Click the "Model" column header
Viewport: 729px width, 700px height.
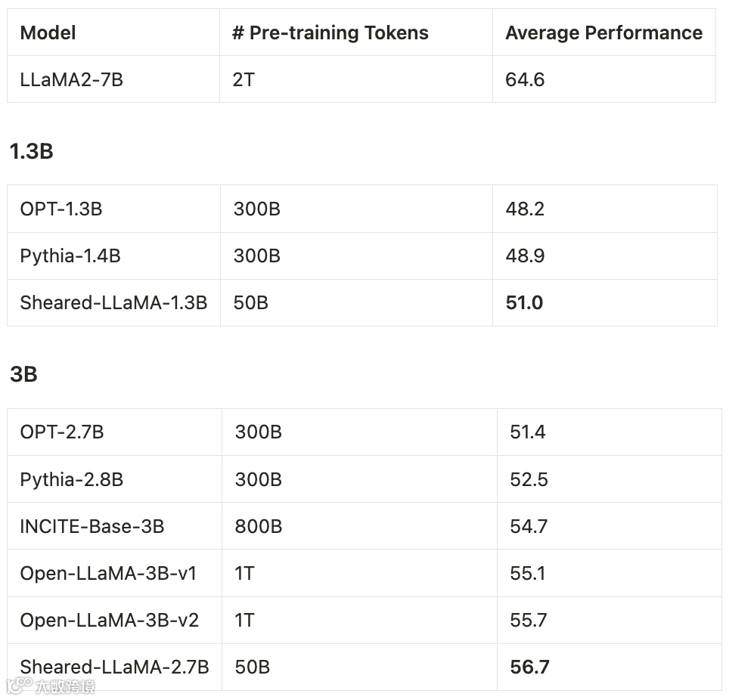click(48, 33)
